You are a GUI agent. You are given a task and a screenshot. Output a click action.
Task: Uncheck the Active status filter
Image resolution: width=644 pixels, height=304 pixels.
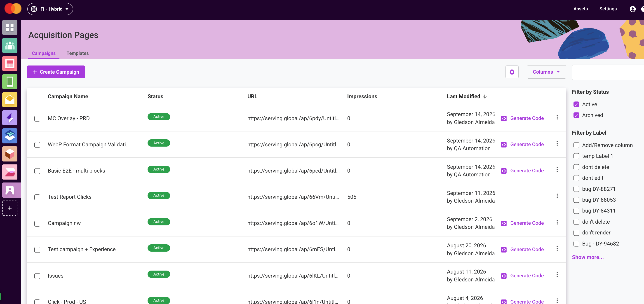[576, 104]
